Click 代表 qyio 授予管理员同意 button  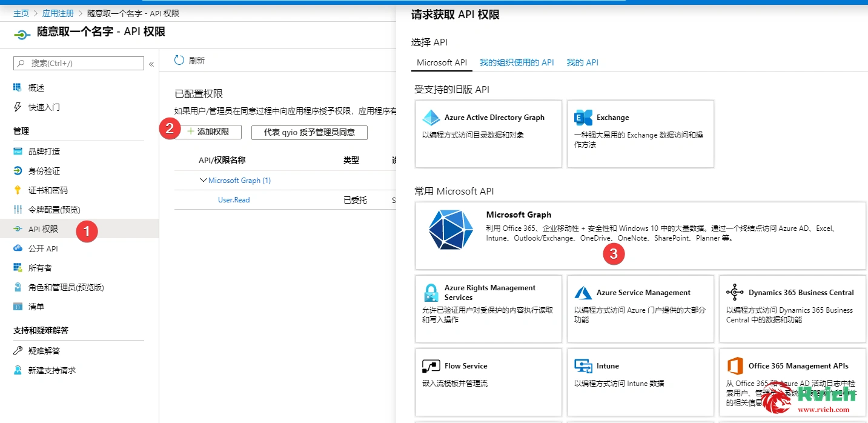coord(309,132)
